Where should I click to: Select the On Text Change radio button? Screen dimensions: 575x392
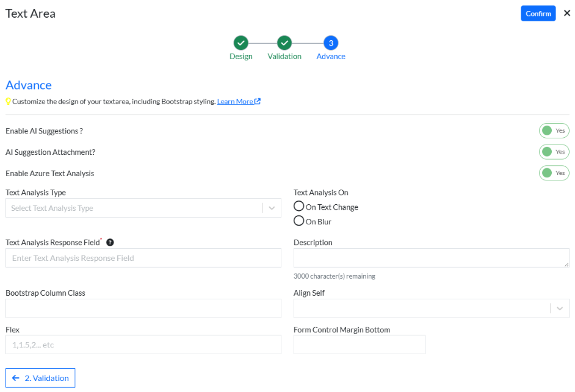pyautogui.click(x=299, y=207)
